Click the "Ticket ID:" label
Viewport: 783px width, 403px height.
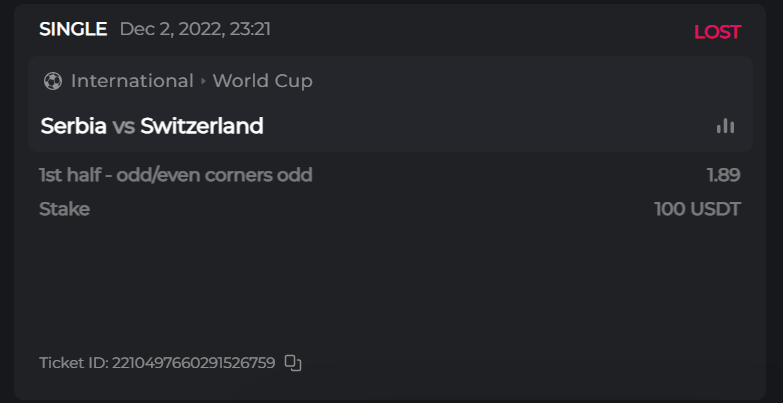tap(73, 362)
